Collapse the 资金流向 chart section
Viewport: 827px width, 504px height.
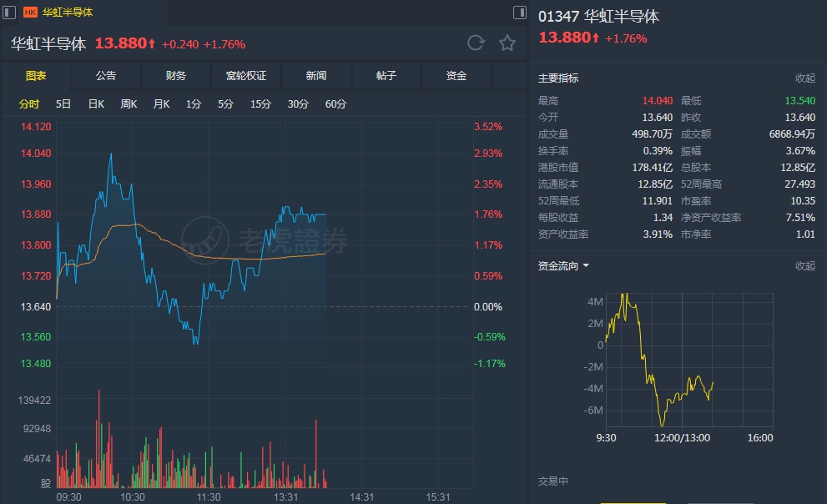pos(804,266)
